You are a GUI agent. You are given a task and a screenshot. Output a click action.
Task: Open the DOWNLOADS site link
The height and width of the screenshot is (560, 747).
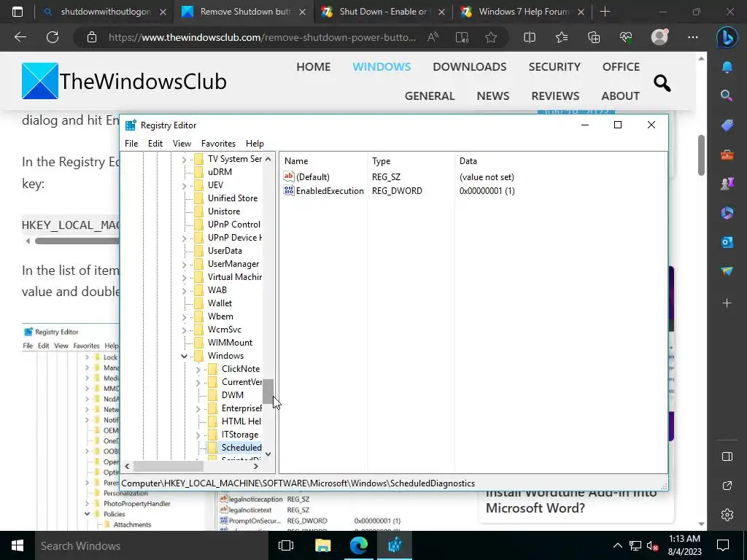tap(469, 66)
